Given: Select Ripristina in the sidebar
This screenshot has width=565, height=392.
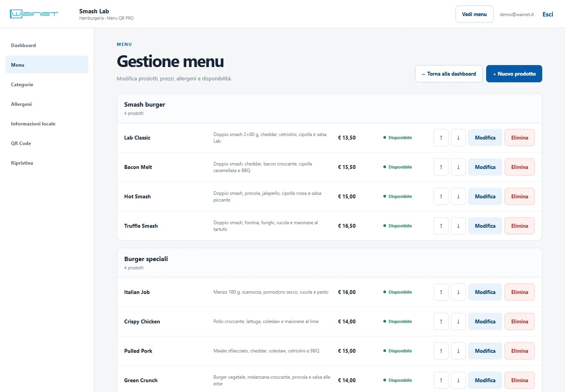Looking at the screenshot, I should (x=47, y=163).
